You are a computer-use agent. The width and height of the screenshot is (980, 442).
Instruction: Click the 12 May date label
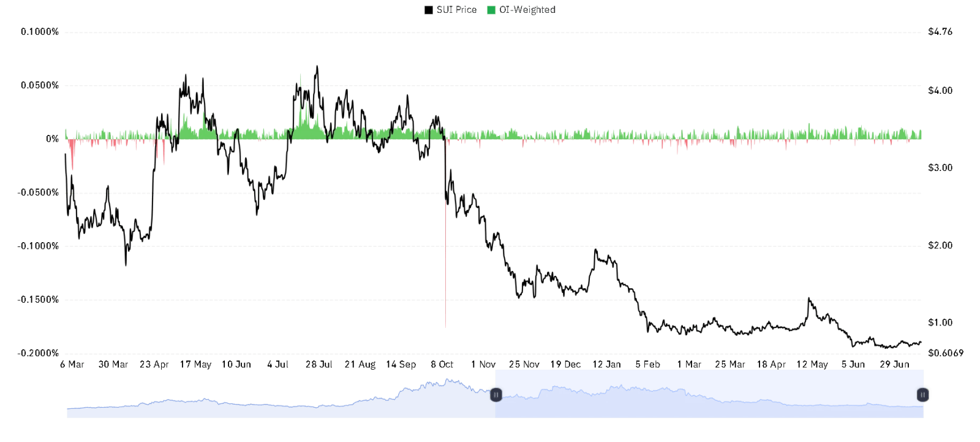tap(812, 364)
